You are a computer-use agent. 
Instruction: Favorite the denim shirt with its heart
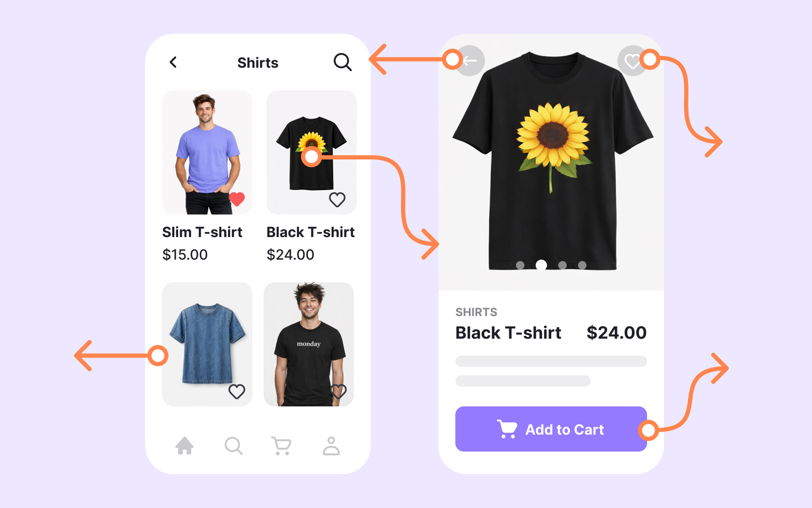point(237,391)
